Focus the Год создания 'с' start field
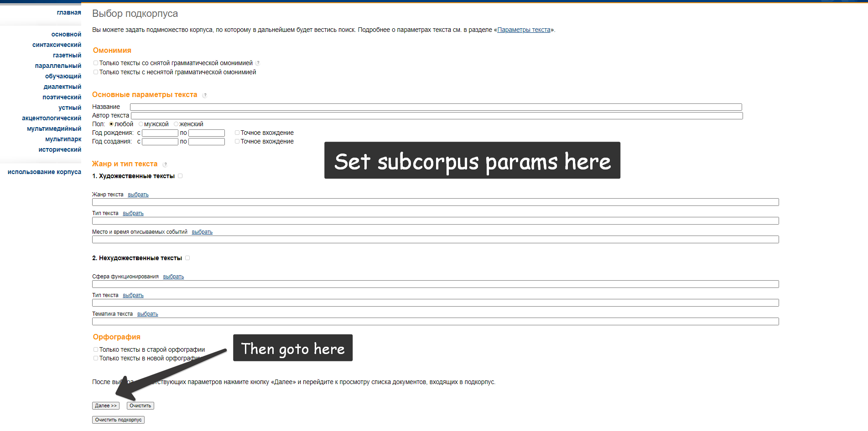868x431 pixels. (160, 142)
